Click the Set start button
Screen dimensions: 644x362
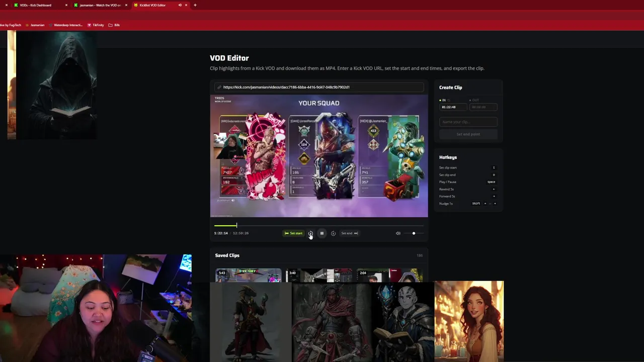pyautogui.click(x=293, y=233)
